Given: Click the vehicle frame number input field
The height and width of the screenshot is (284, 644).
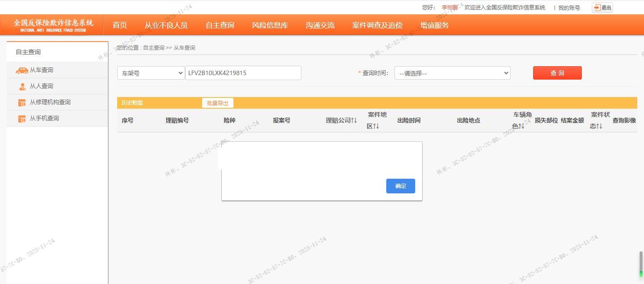Looking at the screenshot, I should [x=243, y=73].
